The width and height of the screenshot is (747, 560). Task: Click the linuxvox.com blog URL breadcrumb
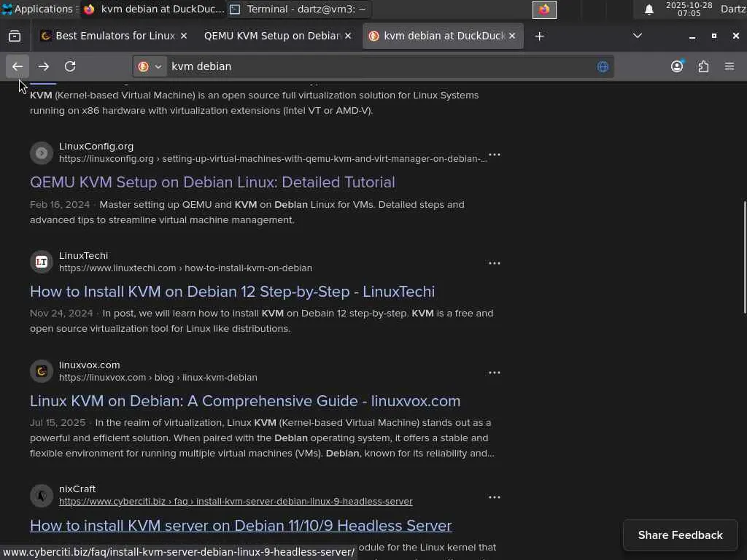(x=158, y=378)
